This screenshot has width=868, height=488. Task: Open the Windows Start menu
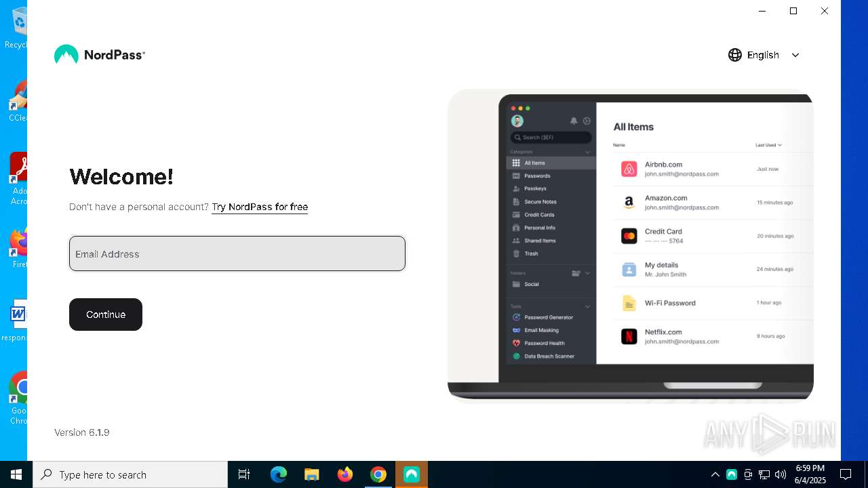click(16, 474)
